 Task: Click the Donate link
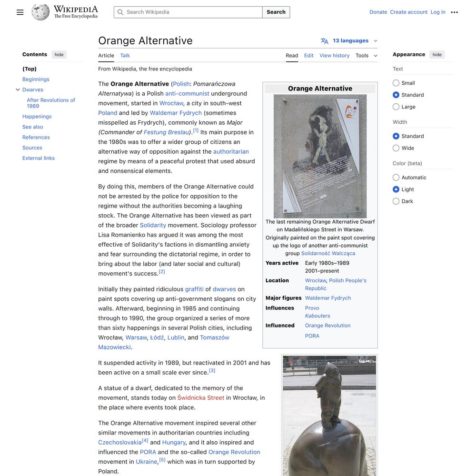point(378,12)
